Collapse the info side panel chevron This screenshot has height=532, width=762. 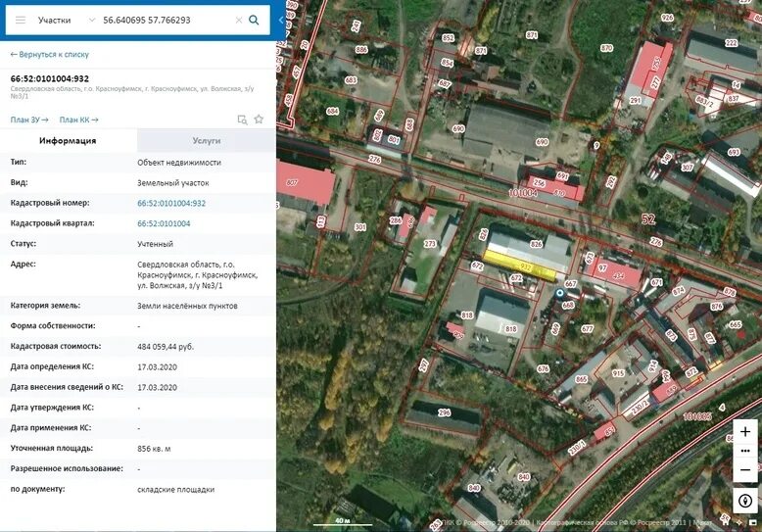pyautogui.click(x=281, y=20)
